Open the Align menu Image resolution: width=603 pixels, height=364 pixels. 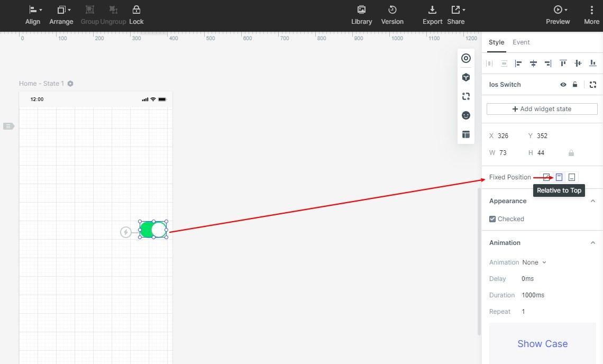coord(33,15)
